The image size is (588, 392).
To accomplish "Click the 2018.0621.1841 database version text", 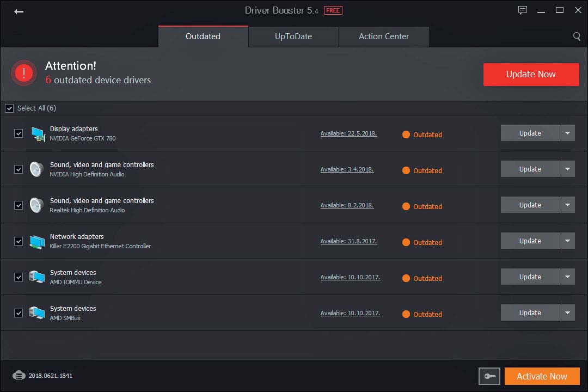I will click(50, 376).
